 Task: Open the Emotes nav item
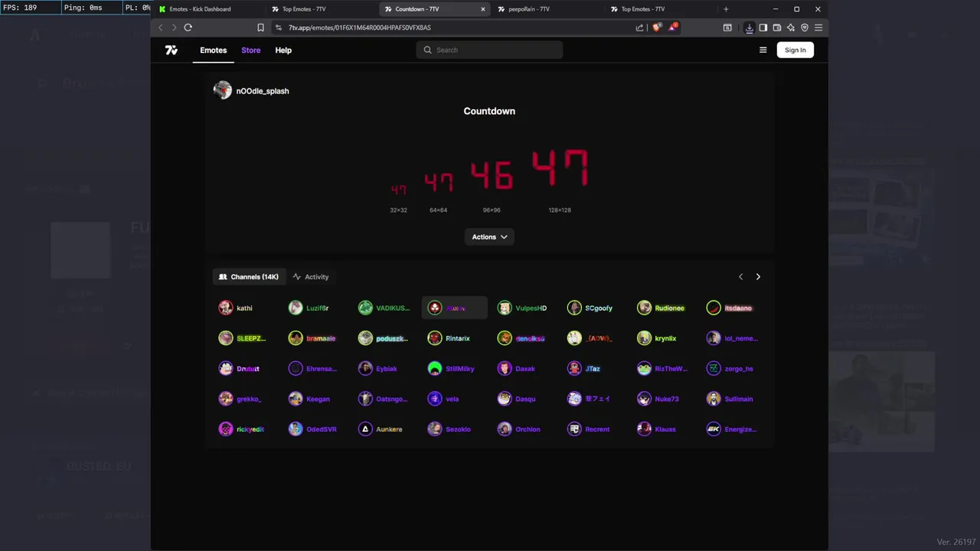pos(214,50)
